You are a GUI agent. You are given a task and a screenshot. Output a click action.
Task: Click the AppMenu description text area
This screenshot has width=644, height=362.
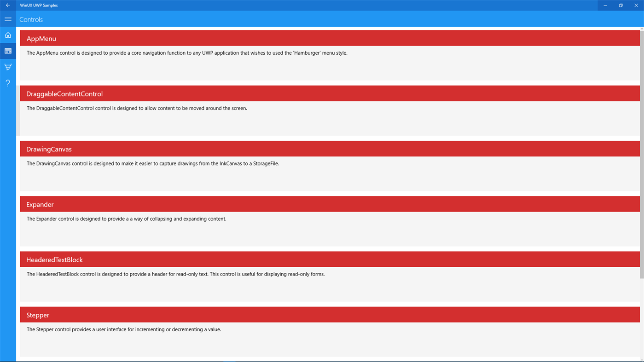187,52
